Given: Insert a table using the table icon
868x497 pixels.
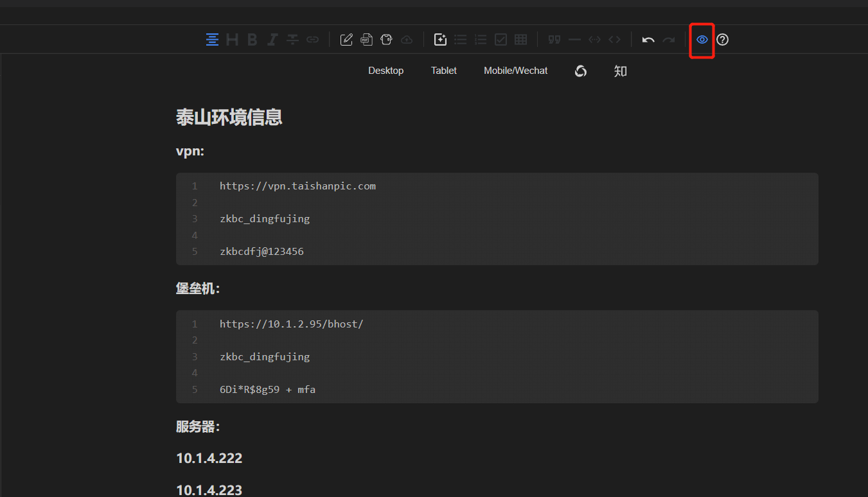Looking at the screenshot, I should click(520, 39).
